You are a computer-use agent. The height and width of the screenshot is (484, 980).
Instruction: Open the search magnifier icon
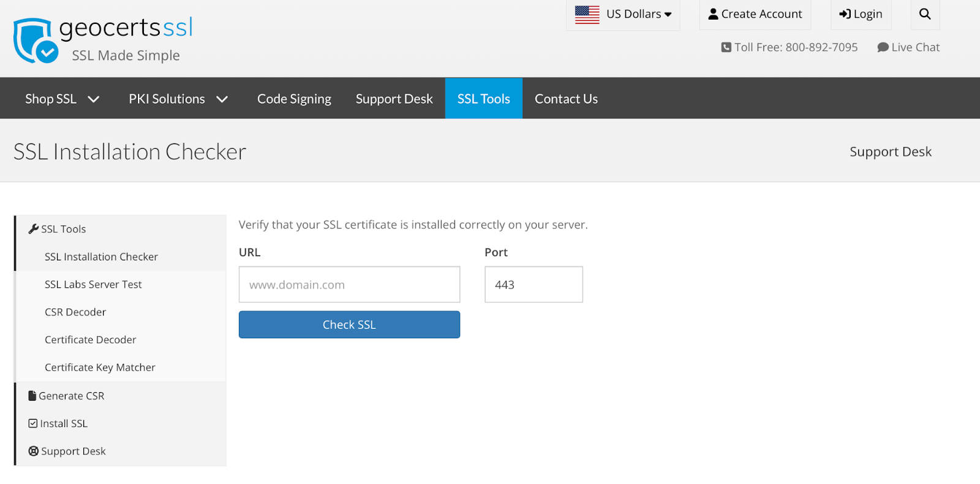tap(925, 13)
